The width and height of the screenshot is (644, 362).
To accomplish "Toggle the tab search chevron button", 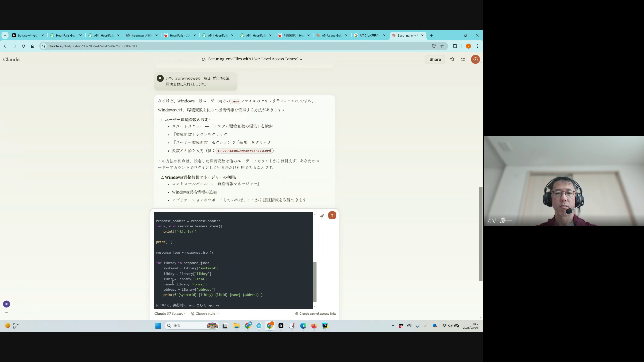I will click(5, 35).
